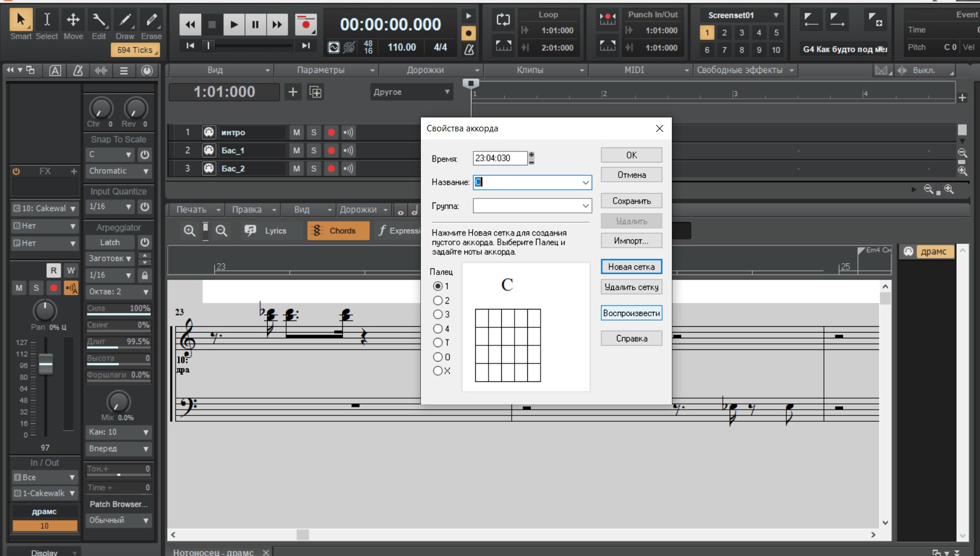Open the Другое track filter dropdown
This screenshot has height=556, width=980.
click(x=411, y=92)
